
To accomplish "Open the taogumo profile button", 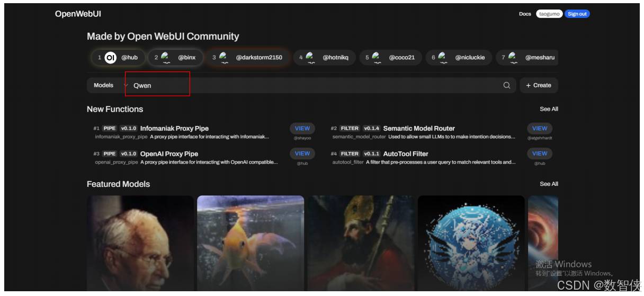I will 549,14.
